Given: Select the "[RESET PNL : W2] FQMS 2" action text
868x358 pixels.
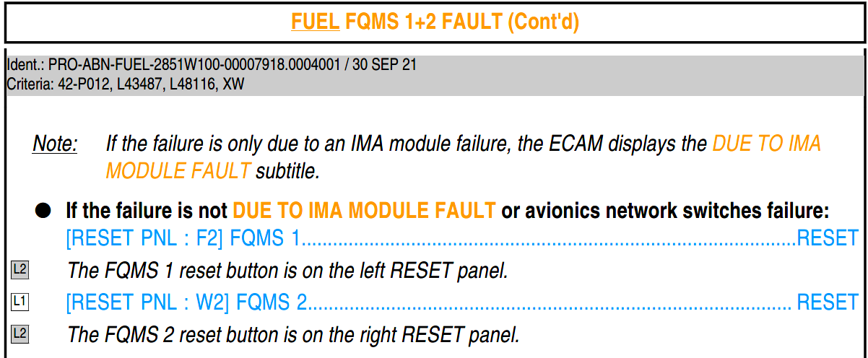Looking at the screenshot, I should [x=186, y=302].
